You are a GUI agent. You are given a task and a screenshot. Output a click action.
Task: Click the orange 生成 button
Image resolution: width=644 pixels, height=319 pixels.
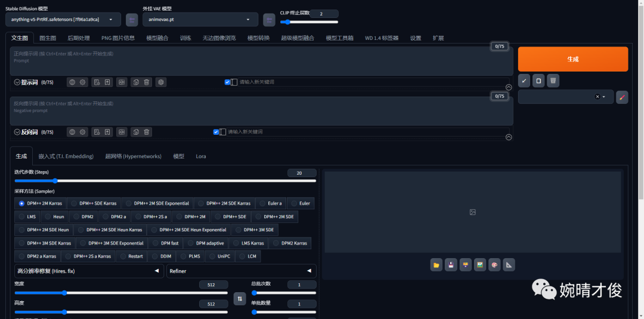[x=573, y=59]
